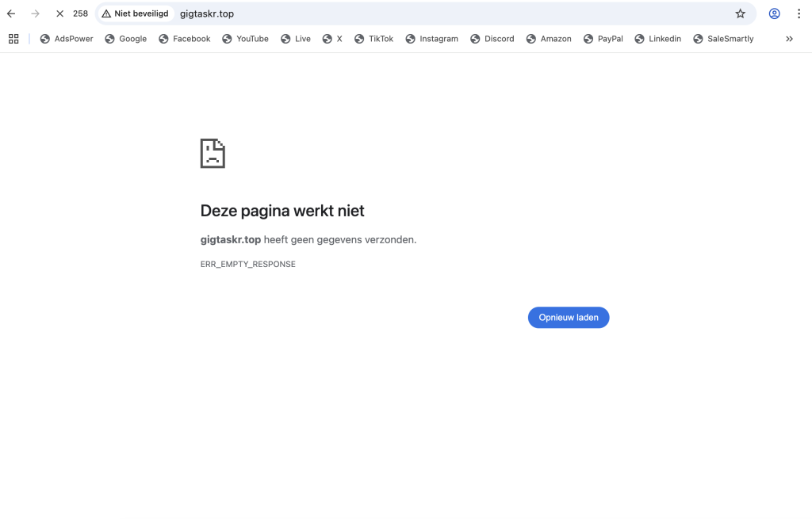Open the Instagram bookmark
Viewport: 812px width, 519px height.
[432, 39]
